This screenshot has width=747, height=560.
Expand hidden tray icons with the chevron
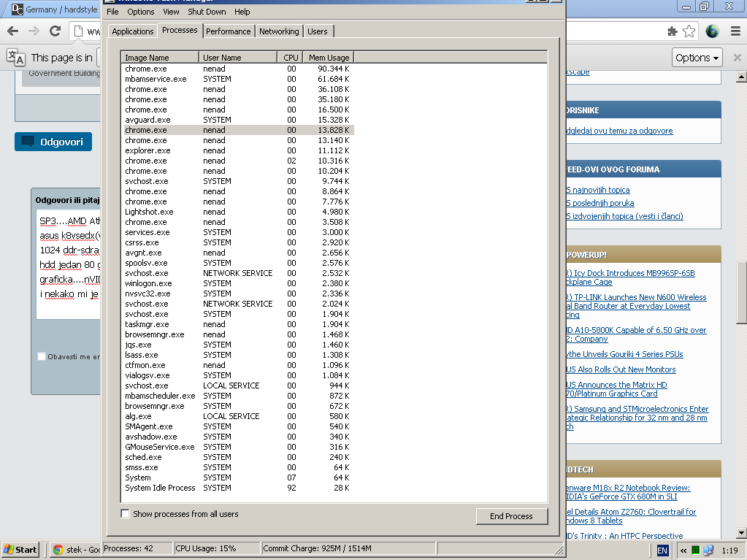[683, 551]
